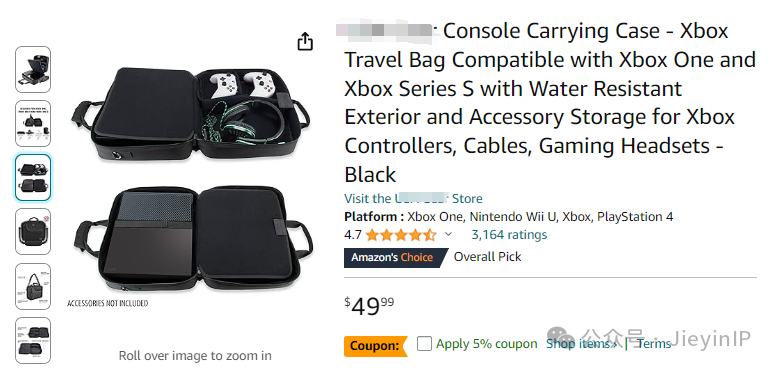Image resolution: width=775 pixels, height=369 pixels.
Task: Click the main product image of open case
Action: point(192,180)
